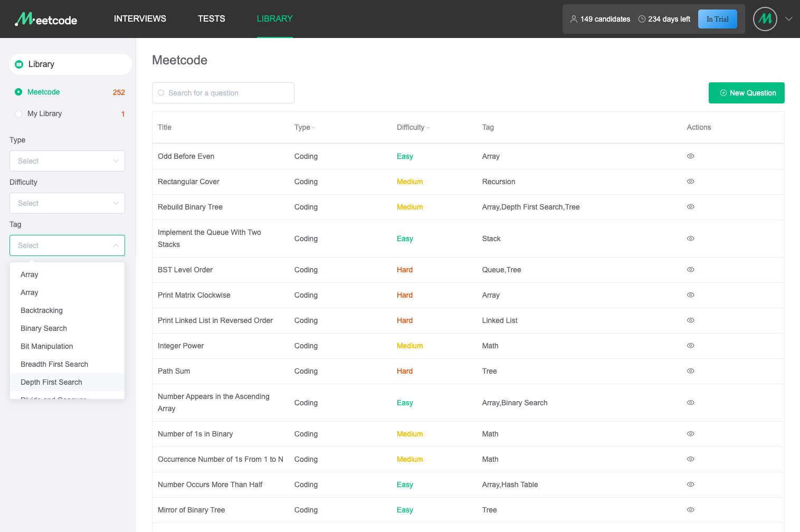Focus the Search for a question field
This screenshot has width=800, height=532.
pos(223,93)
